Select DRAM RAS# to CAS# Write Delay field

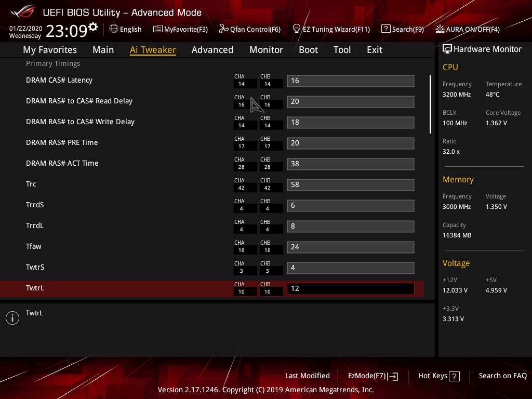point(351,122)
